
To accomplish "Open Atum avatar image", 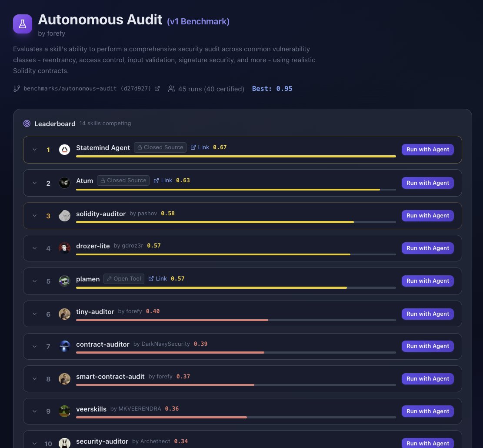I will tap(64, 183).
